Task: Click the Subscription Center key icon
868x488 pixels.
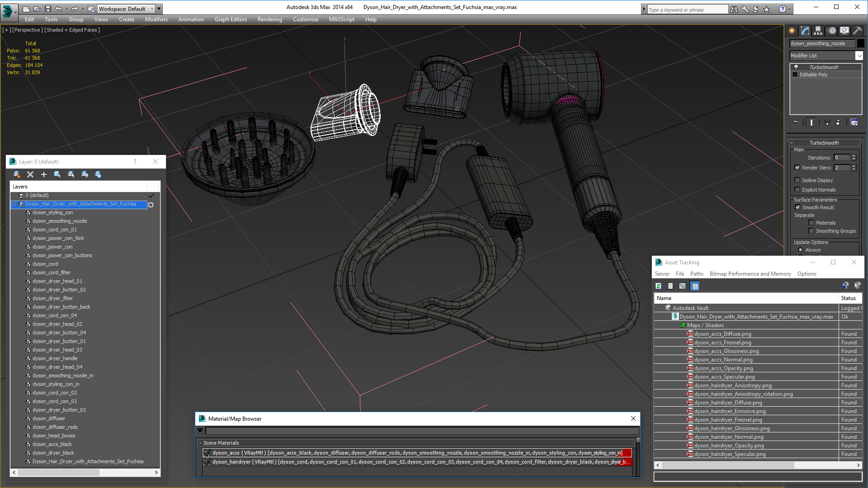Action: [x=745, y=9]
